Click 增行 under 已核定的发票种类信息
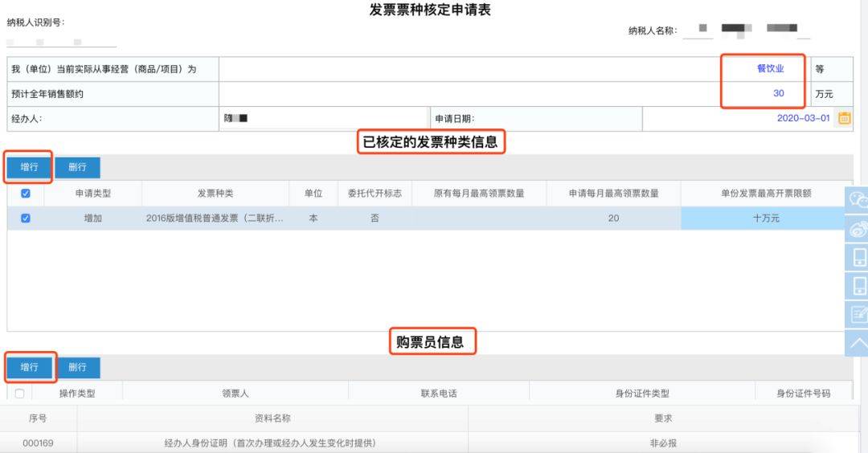The image size is (868, 453). point(30,167)
